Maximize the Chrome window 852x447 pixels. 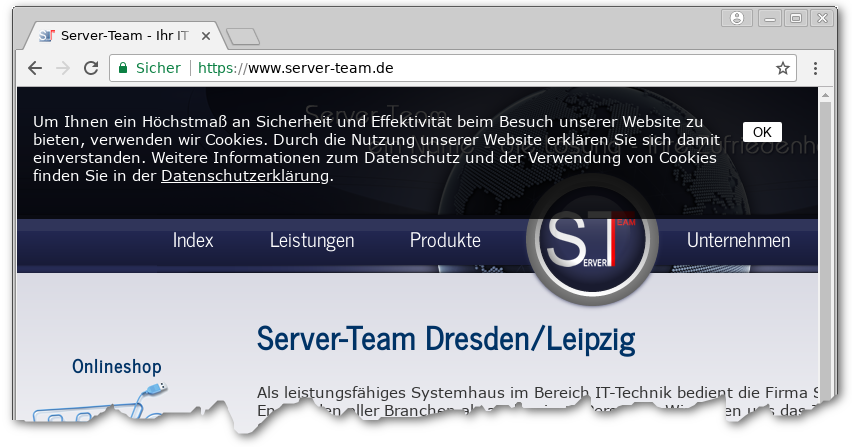pos(796,18)
